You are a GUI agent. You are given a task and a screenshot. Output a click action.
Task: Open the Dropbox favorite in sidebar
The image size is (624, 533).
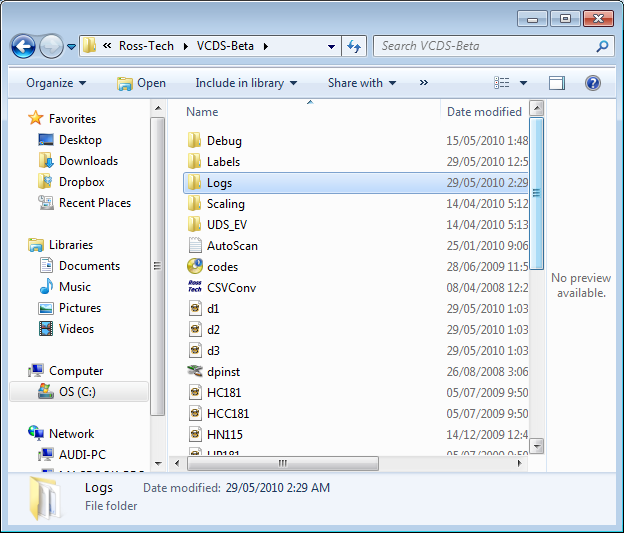80,182
